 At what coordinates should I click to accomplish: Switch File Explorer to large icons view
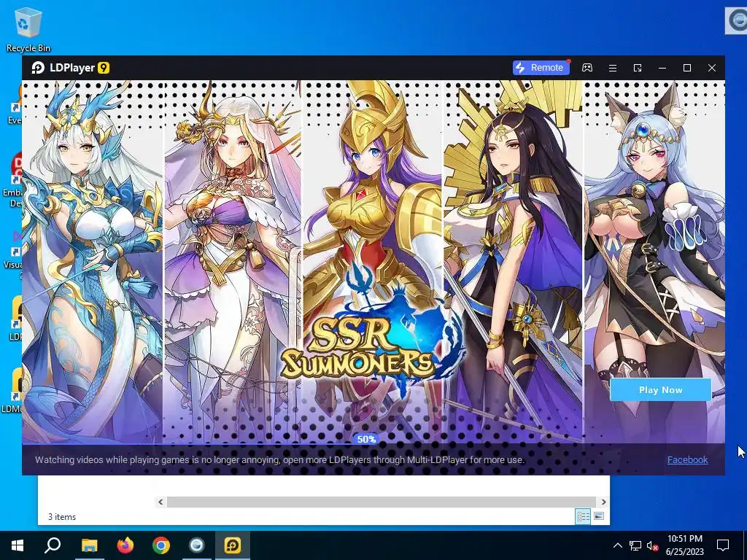[599, 516]
